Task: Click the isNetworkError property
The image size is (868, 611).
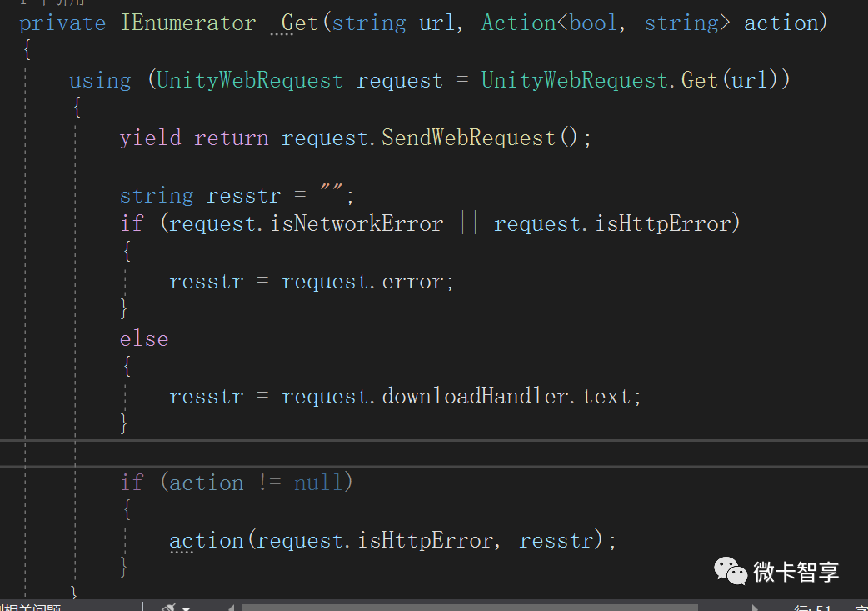Action: (357, 223)
